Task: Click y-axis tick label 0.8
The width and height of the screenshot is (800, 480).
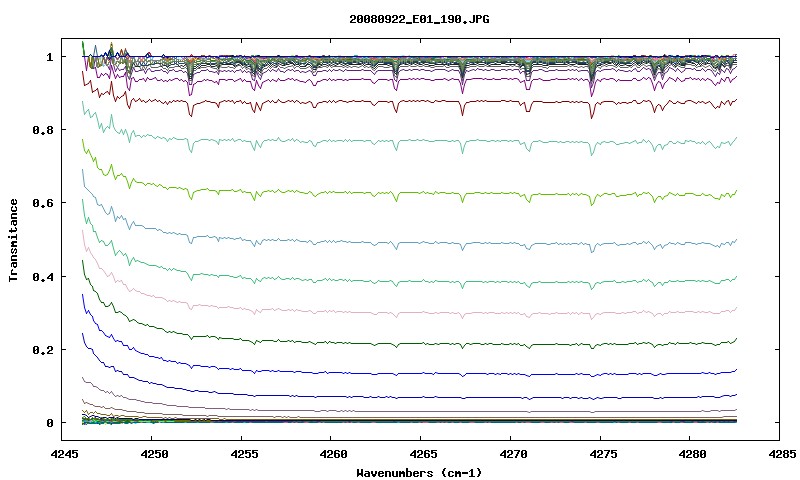Action: (x=43, y=130)
